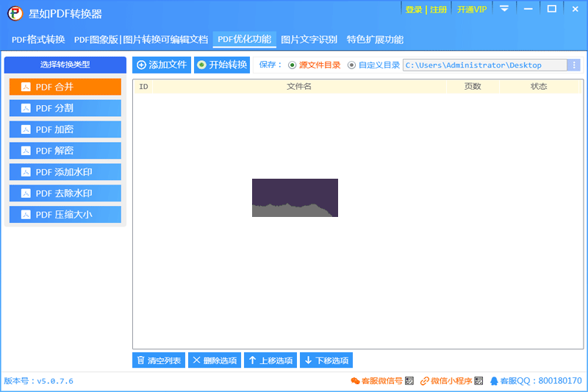This screenshot has height=392, width=588.
Task: Open the 特色扩展功能 tab
Action: click(375, 40)
